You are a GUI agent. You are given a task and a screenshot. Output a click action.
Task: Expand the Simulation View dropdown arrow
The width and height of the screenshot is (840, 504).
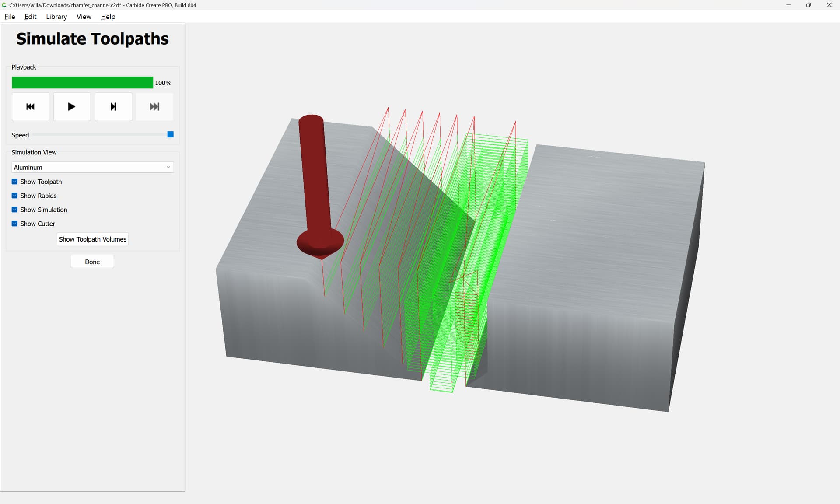point(168,167)
